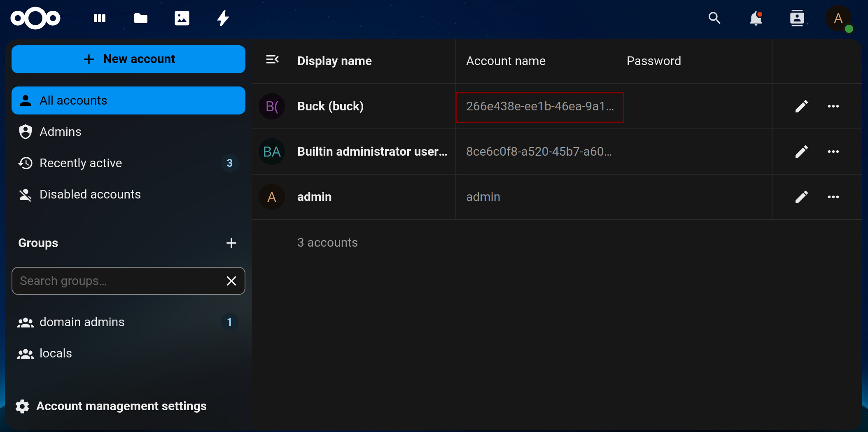This screenshot has height=432, width=868.
Task: Add a new group with plus icon
Action: pyautogui.click(x=231, y=243)
